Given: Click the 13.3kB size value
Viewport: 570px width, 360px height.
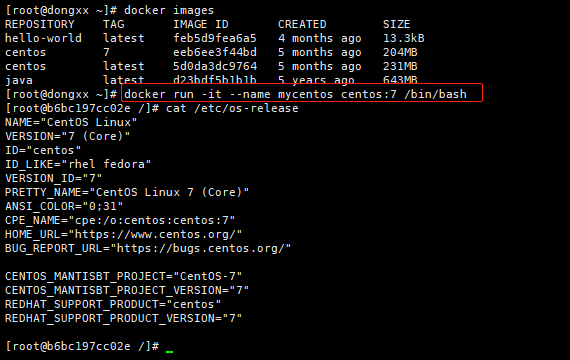Looking at the screenshot, I should tap(404, 38).
